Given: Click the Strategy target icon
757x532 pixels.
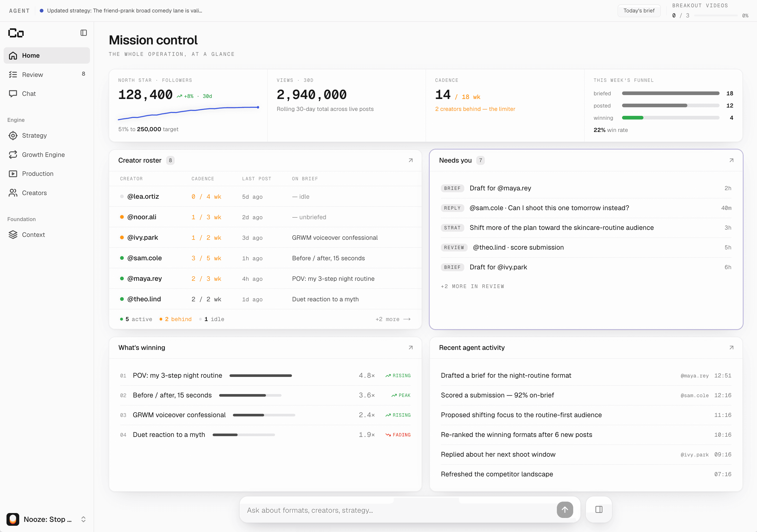Looking at the screenshot, I should pos(13,135).
